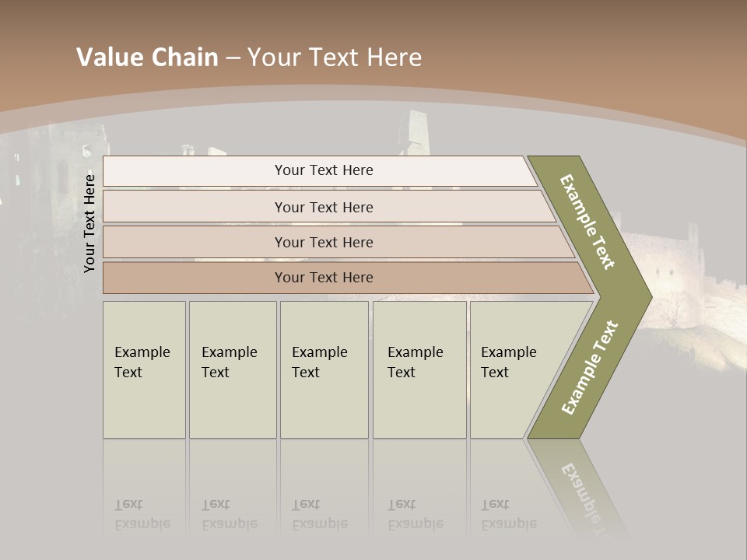Click the first "Example Text" box on the left
Image resolution: width=747 pixels, height=560 pixels.
point(144,369)
